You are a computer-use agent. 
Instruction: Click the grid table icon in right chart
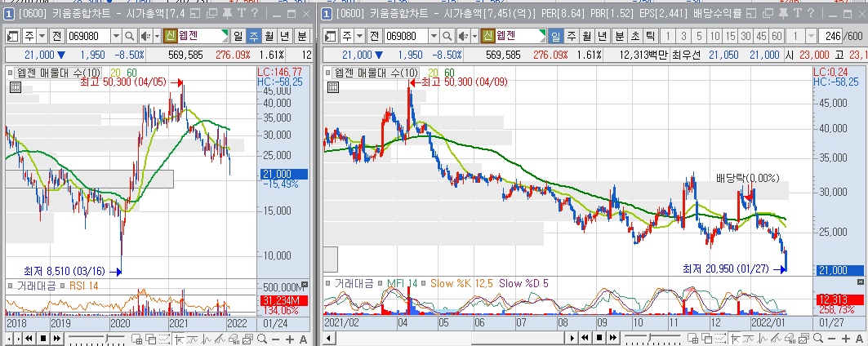(x=332, y=87)
